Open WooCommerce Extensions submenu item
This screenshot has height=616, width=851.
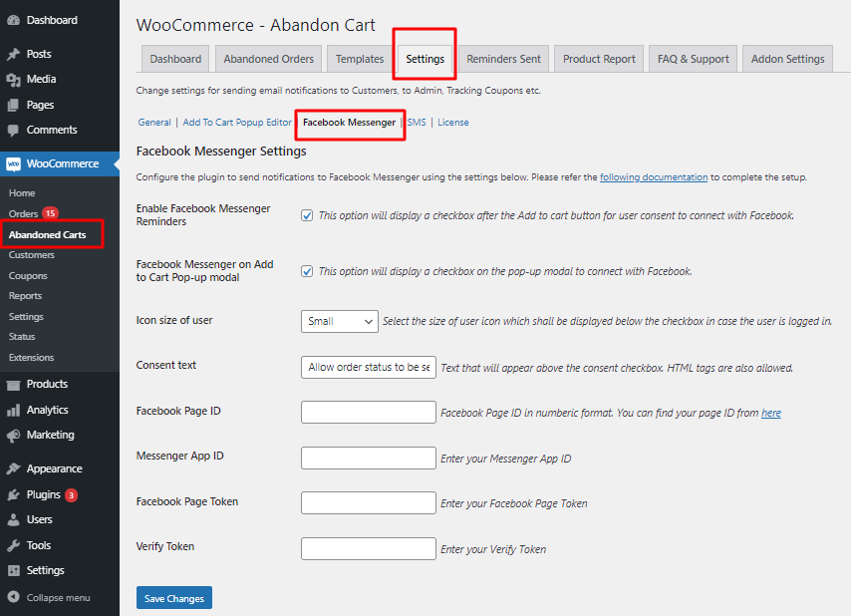tap(31, 358)
